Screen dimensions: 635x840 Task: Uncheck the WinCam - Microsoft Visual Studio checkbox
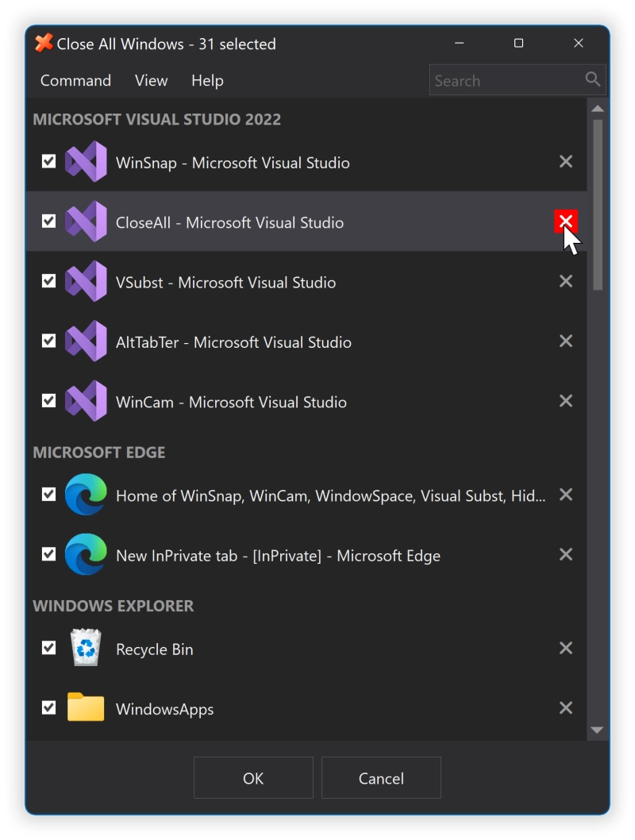point(48,401)
